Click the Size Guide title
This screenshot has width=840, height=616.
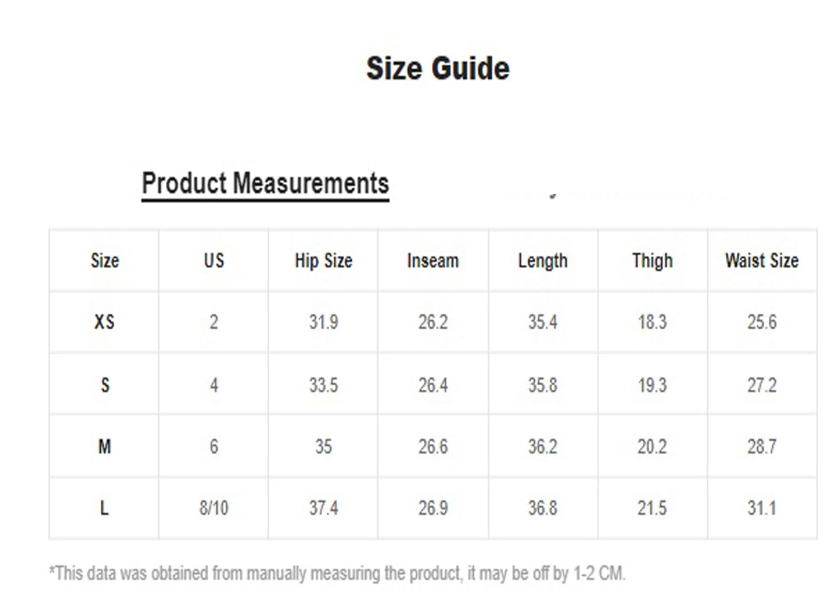[x=438, y=69]
